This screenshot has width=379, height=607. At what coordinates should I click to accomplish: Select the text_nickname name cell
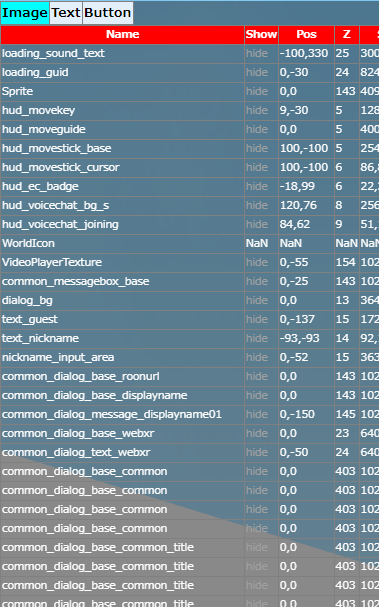pos(122,338)
